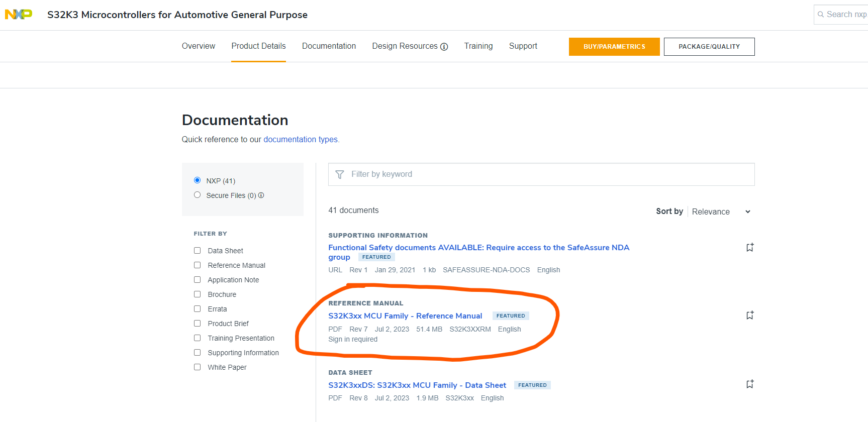The height and width of the screenshot is (422, 868).
Task: Open the S32K3xx MCU Family Reference Manual link
Action: click(x=405, y=316)
